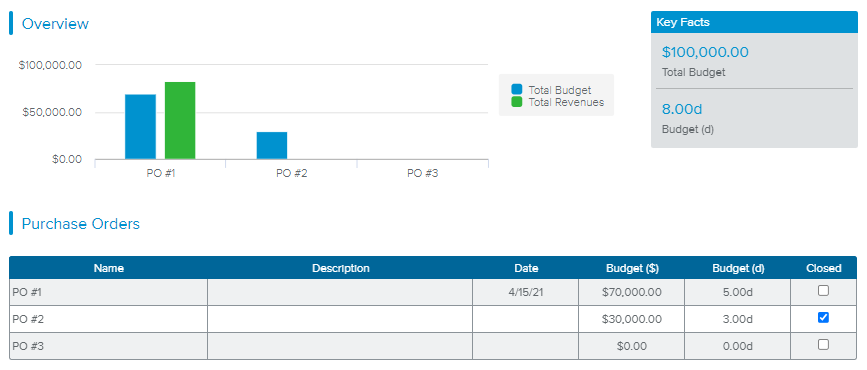Click the blue Total Budget legend swatch
This screenshot has width=867, height=370.
516,90
